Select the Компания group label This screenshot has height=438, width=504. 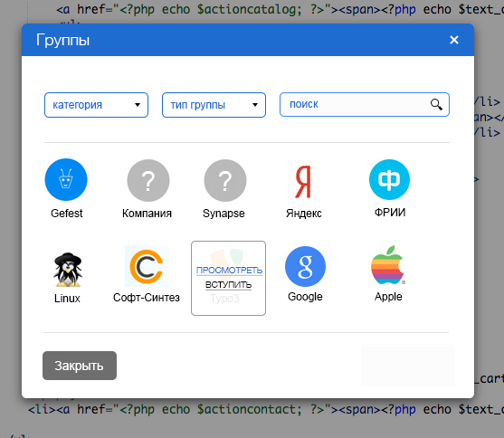147,214
